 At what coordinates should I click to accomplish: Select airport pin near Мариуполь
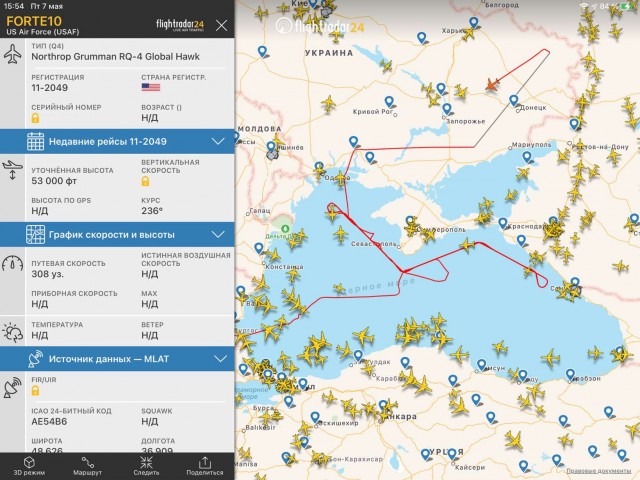tap(527, 157)
